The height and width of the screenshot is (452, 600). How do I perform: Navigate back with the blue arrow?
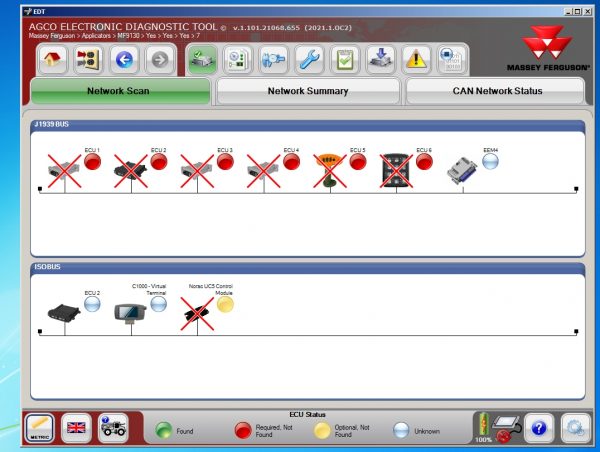point(124,60)
